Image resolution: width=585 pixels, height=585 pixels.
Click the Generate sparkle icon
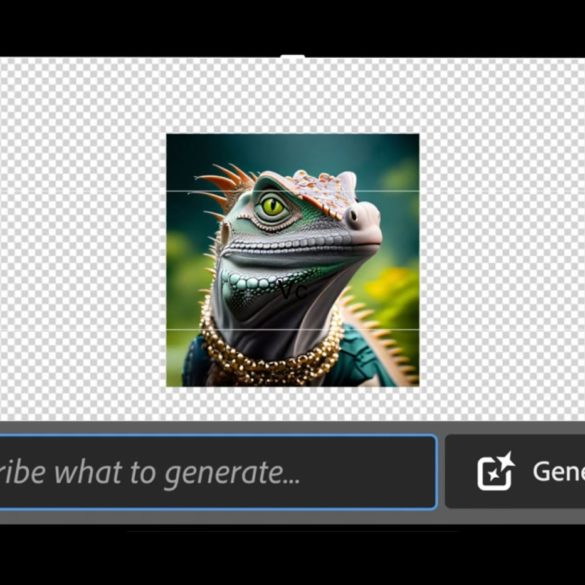pyautogui.click(x=495, y=471)
